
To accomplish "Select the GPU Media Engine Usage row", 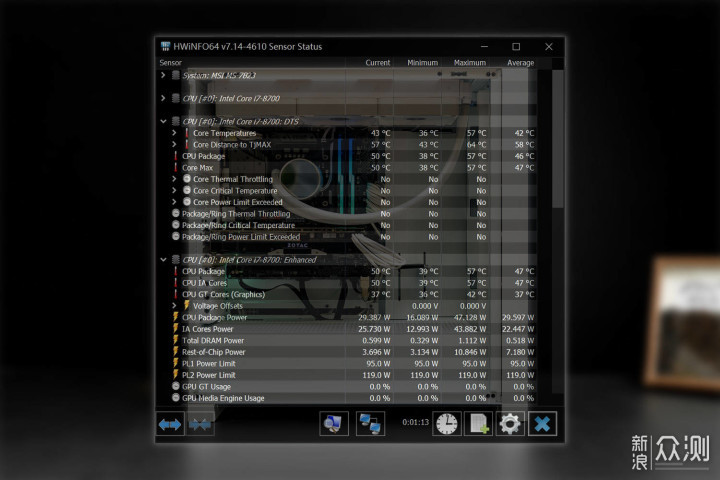I will point(354,398).
